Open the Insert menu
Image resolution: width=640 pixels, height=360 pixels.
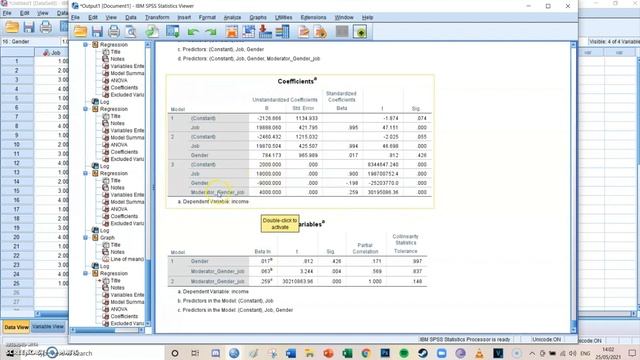184,18
